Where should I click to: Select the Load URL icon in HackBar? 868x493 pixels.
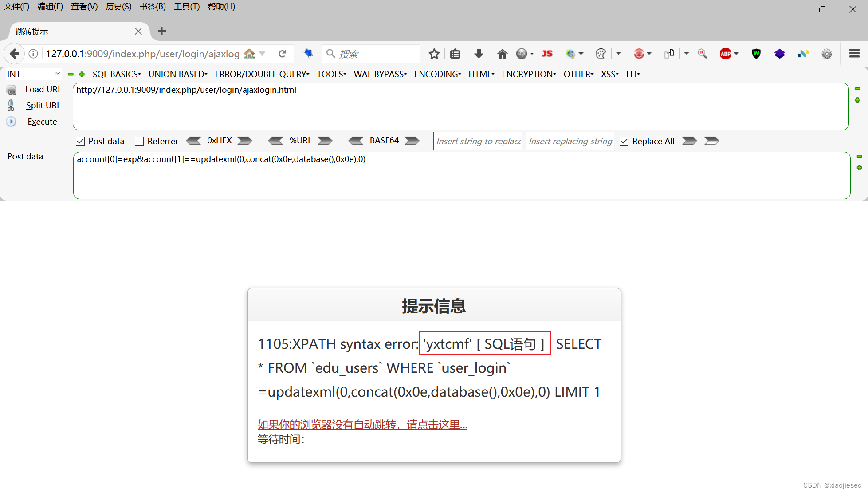pyautogui.click(x=11, y=89)
